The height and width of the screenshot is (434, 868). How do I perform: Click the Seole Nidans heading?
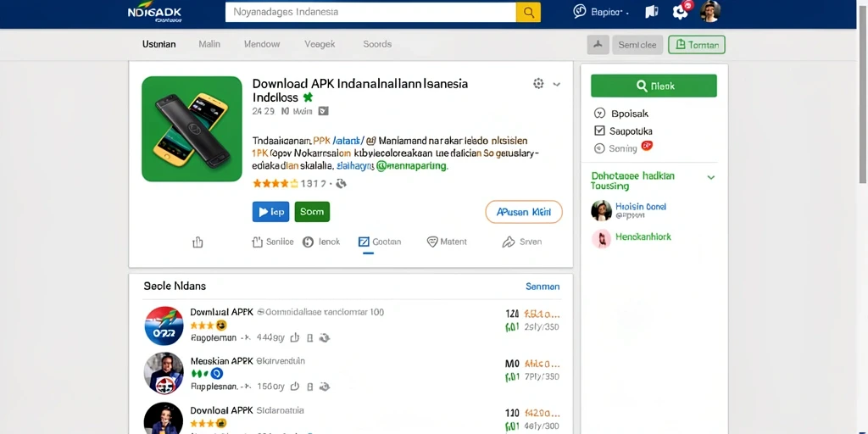click(x=175, y=287)
